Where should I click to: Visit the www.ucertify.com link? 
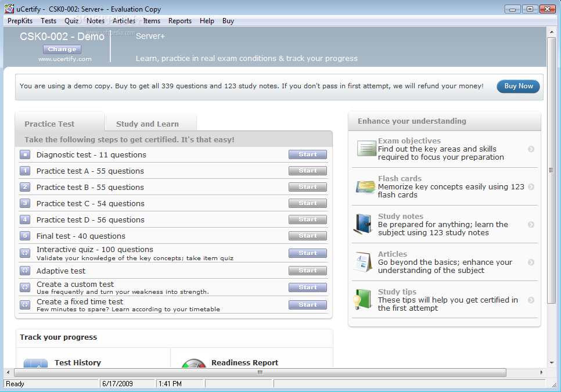click(65, 59)
